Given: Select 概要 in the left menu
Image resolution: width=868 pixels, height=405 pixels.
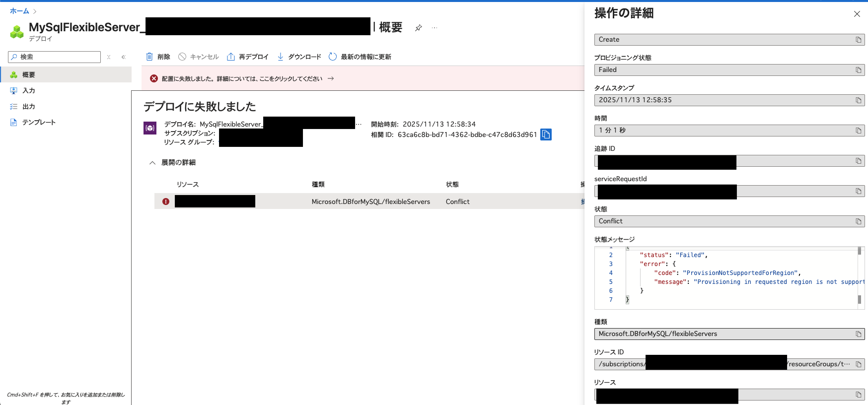Looking at the screenshot, I should [x=66, y=74].
